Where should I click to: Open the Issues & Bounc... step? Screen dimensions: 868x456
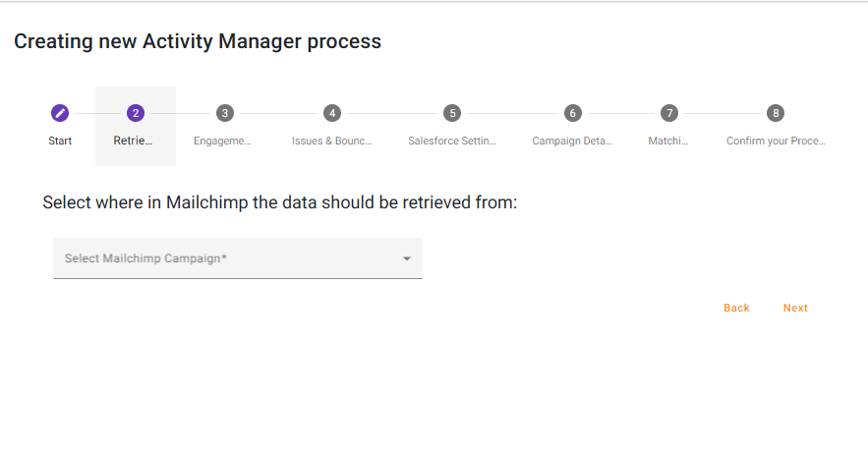[332, 141]
